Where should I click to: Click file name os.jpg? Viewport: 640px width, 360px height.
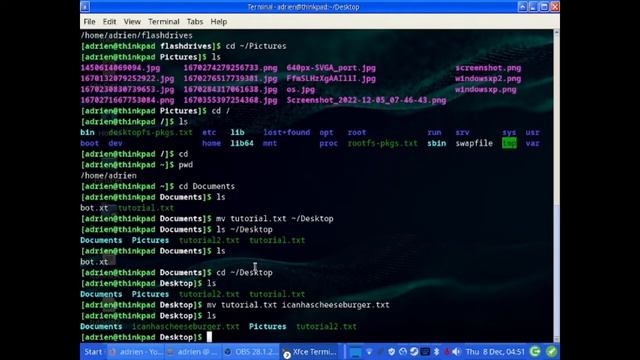(301, 89)
